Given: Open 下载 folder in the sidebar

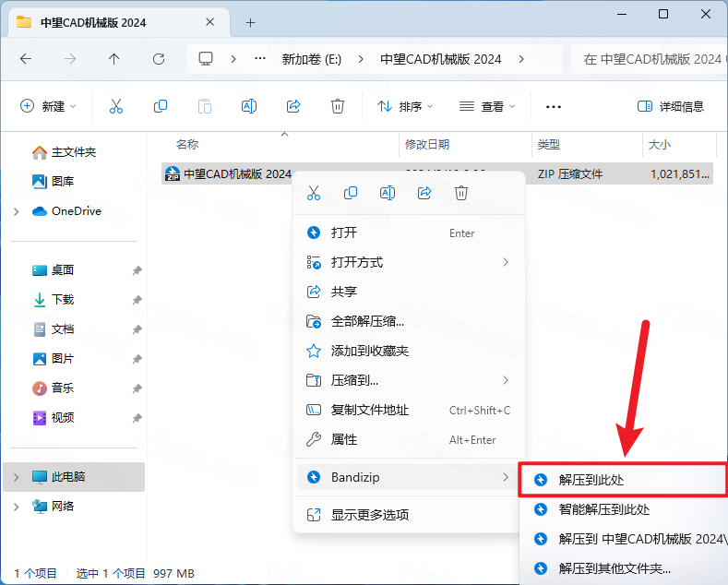Looking at the screenshot, I should [x=63, y=300].
